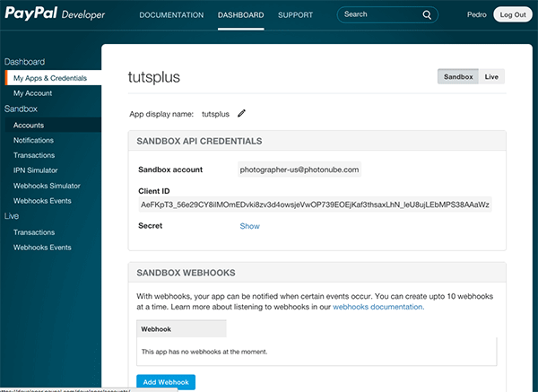Select the Dashboard tab in header
Viewport: 538px width, 392px height.
[241, 15]
